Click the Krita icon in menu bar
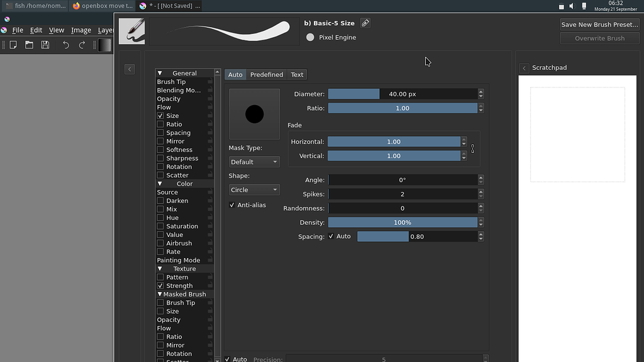Image resolution: width=644 pixels, height=362 pixels. (x=4, y=30)
